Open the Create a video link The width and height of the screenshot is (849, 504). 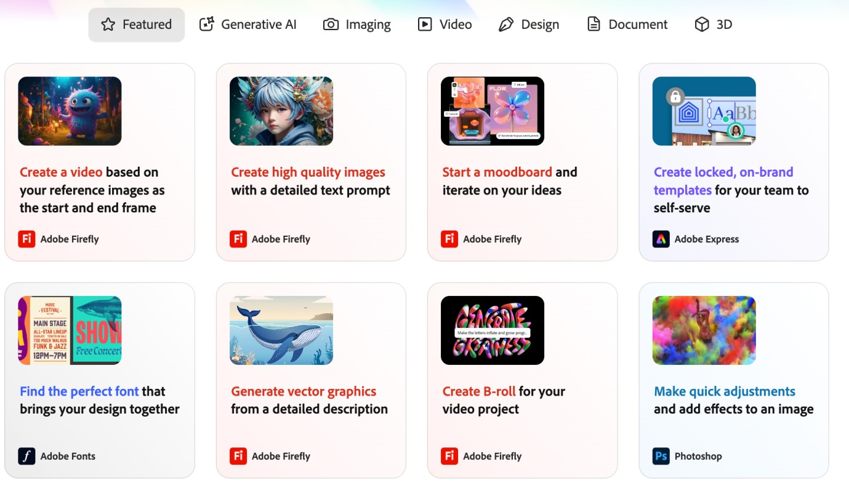(x=61, y=172)
